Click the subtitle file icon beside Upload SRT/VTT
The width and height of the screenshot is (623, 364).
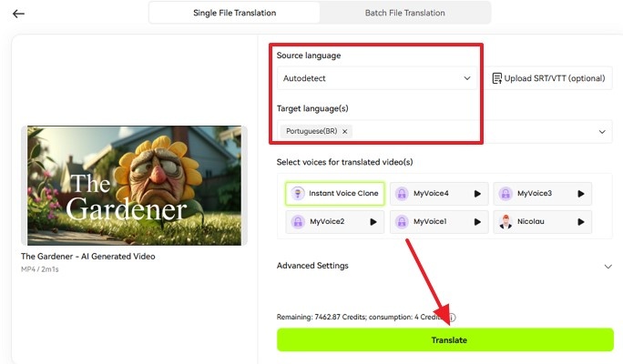click(x=496, y=78)
